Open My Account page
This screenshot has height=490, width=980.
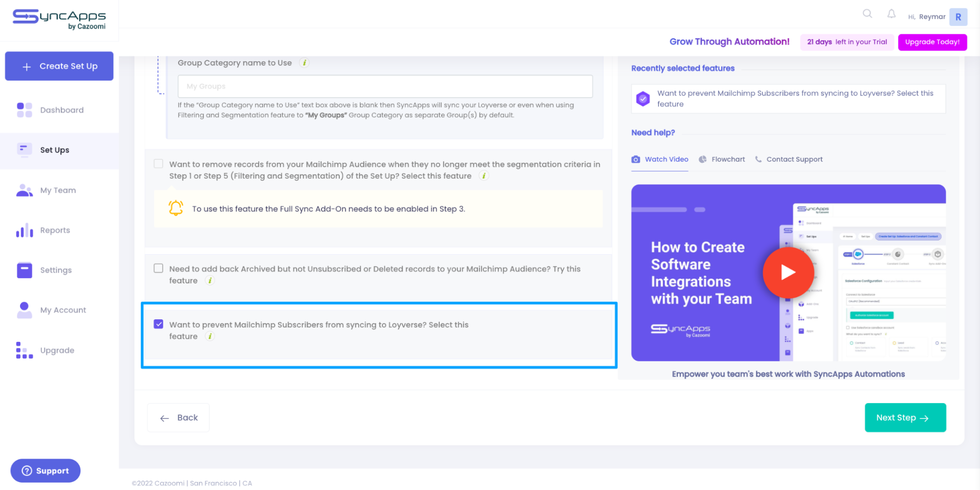[59, 310]
